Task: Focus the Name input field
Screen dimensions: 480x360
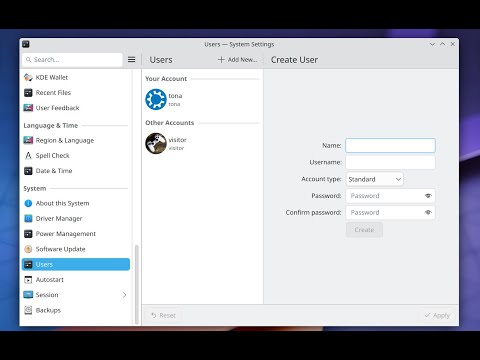Action: click(390, 146)
